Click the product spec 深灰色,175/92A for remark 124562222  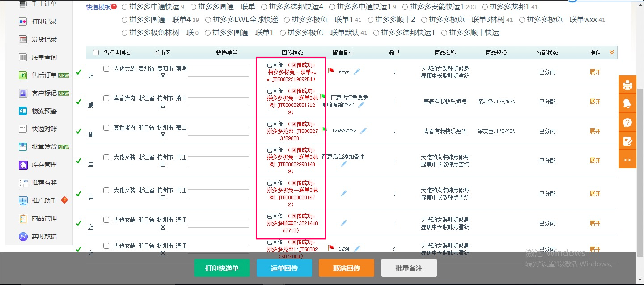click(496, 131)
